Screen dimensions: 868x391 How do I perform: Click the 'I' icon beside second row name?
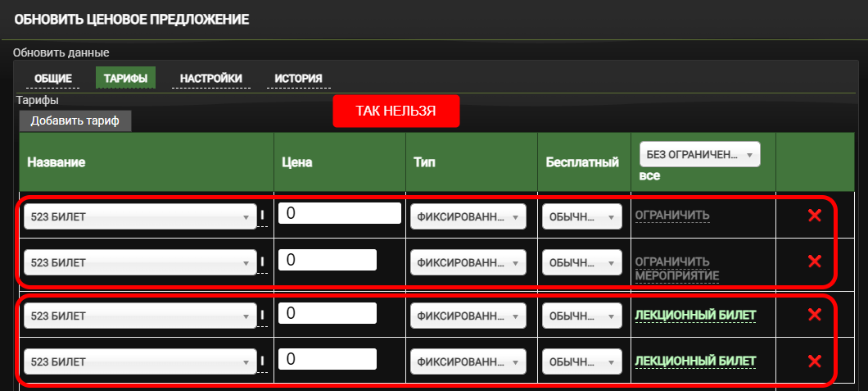point(263,263)
